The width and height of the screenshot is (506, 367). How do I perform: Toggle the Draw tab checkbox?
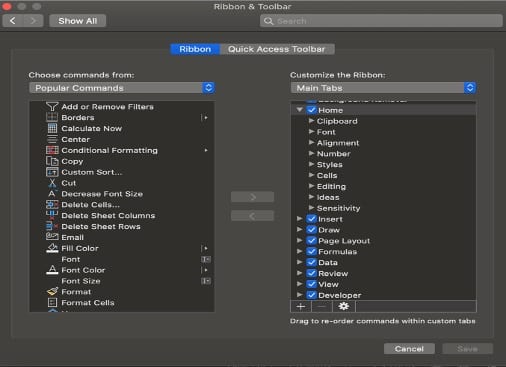[x=312, y=230]
